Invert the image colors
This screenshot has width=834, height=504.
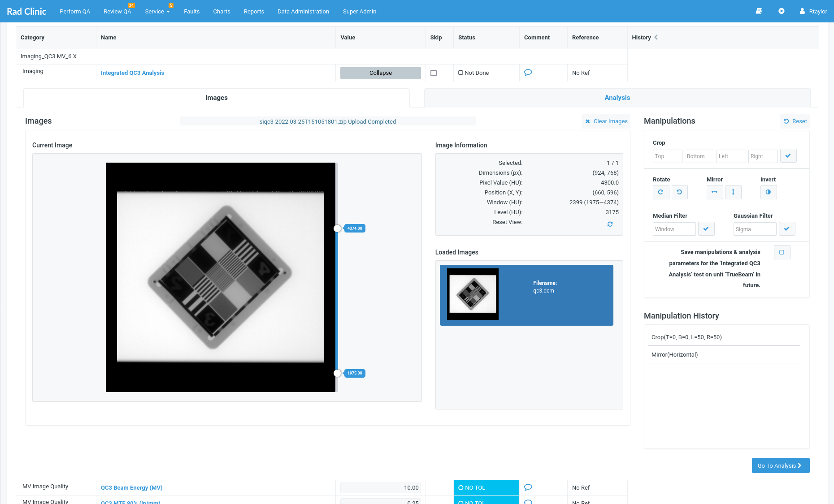coord(768,192)
